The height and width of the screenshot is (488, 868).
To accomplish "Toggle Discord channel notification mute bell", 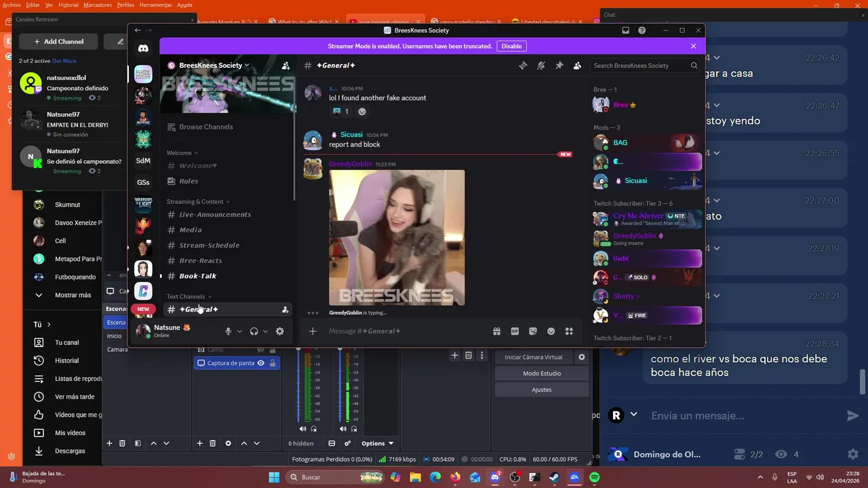I will coord(540,66).
